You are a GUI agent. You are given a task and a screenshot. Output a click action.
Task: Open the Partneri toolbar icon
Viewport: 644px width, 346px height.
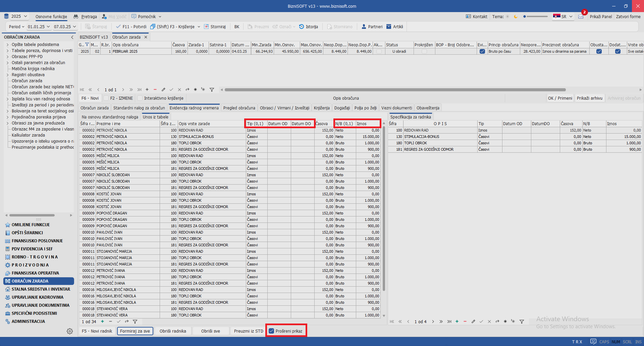(x=364, y=27)
